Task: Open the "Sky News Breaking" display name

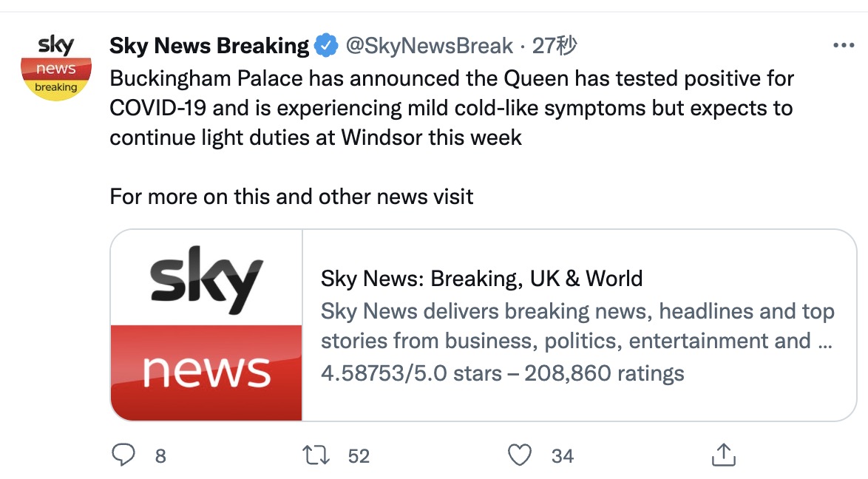Action: [209, 47]
